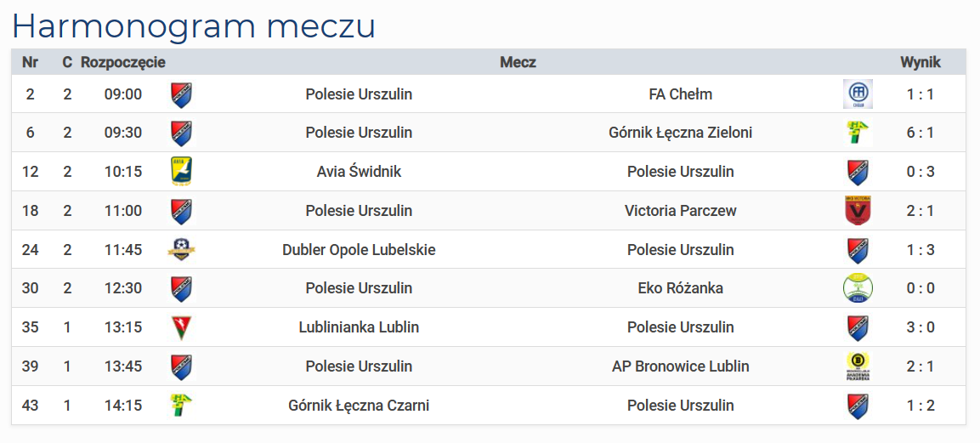
Task: Select the Rozpoczęcie column header
Action: coord(123,62)
